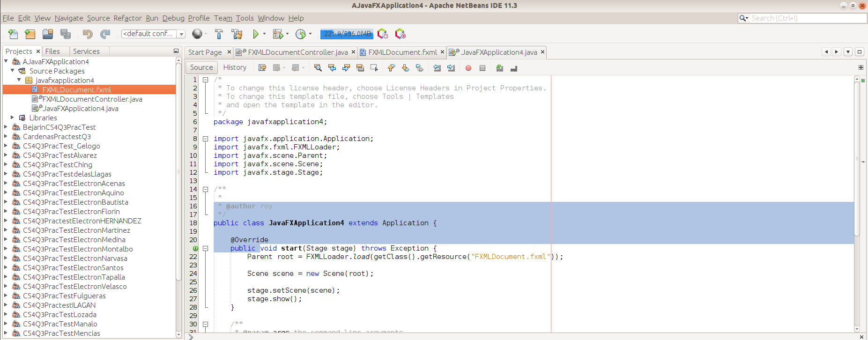Click the Next Bookmark icon
Image resolution: width=868 pixels, height=340 pixels.
click(406, 68)
